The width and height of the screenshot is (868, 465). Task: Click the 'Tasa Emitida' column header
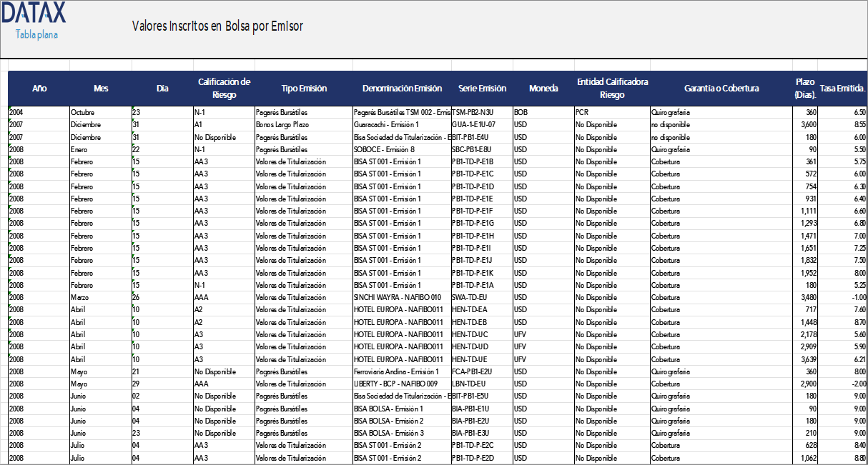(x=843, y=89)
